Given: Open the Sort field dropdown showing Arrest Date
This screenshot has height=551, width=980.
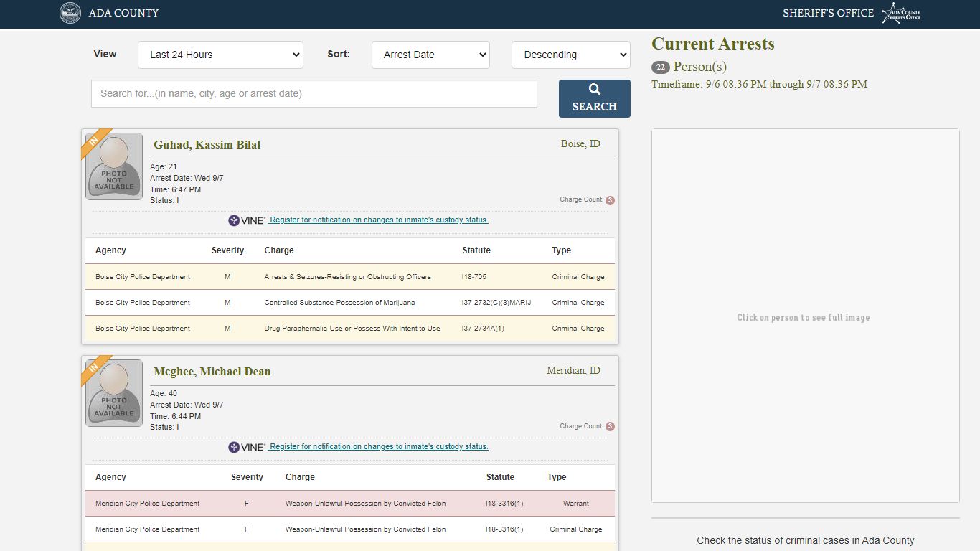Looking at the screenshot, I should coord(430,55).
